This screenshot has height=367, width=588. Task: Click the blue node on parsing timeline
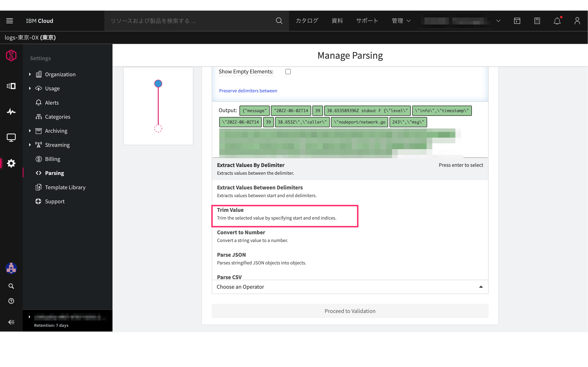[158, 84]
